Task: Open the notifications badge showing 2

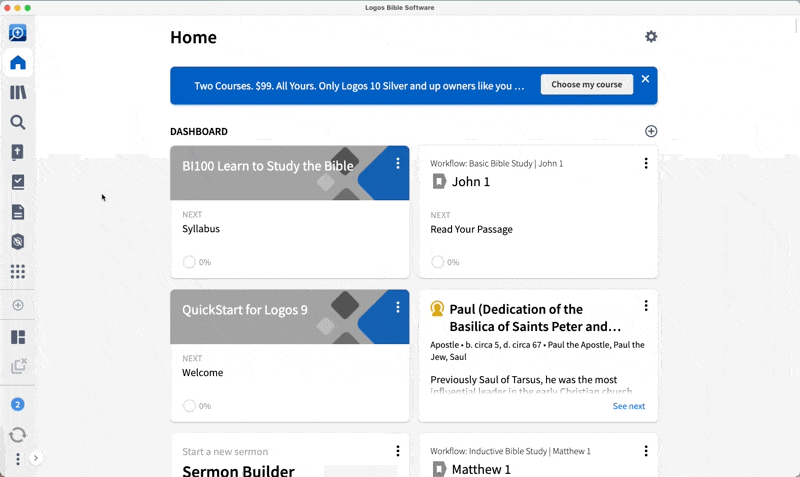Action: [17, 405]
